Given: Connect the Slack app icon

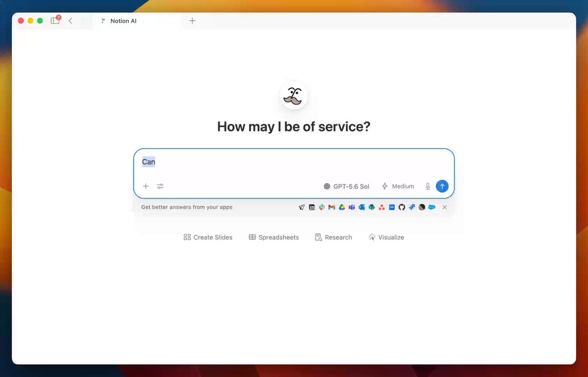Looking at the screenshot, I should click(322, 207).
